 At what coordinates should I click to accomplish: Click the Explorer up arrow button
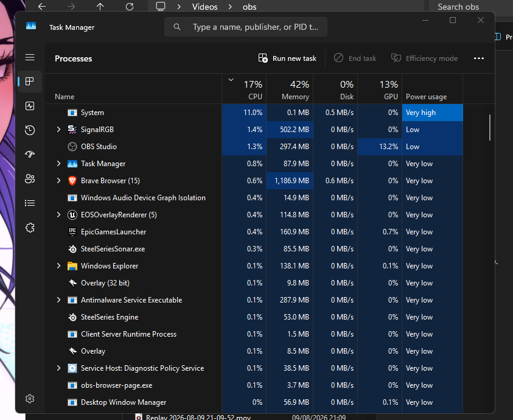[100, 7]
